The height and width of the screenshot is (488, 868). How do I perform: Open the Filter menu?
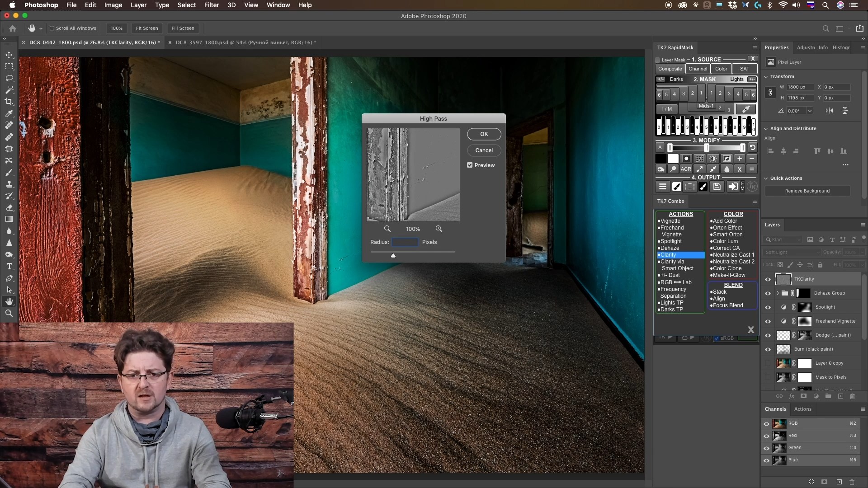coord(211,5)
